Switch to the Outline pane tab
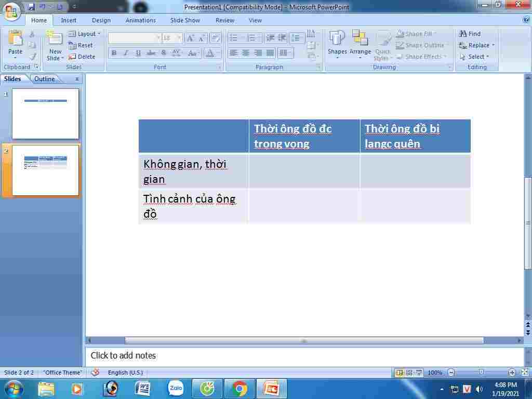The image size is (532, 399). pyautogui.click(x=45, y=79)
